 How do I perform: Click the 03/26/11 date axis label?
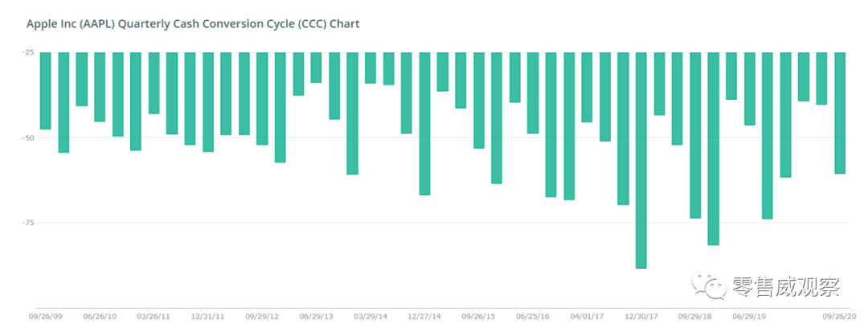click(154, 316)
